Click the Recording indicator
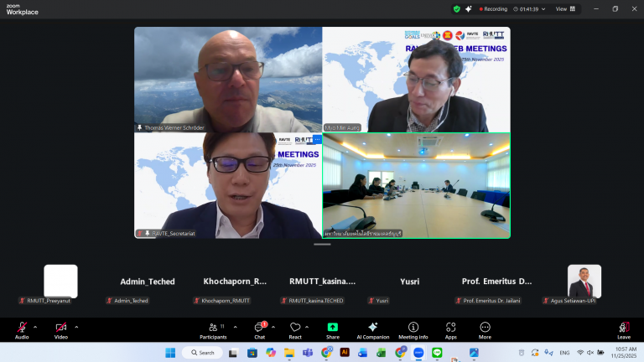The height and width of the screenshot is (362, 644). point(491,8)
